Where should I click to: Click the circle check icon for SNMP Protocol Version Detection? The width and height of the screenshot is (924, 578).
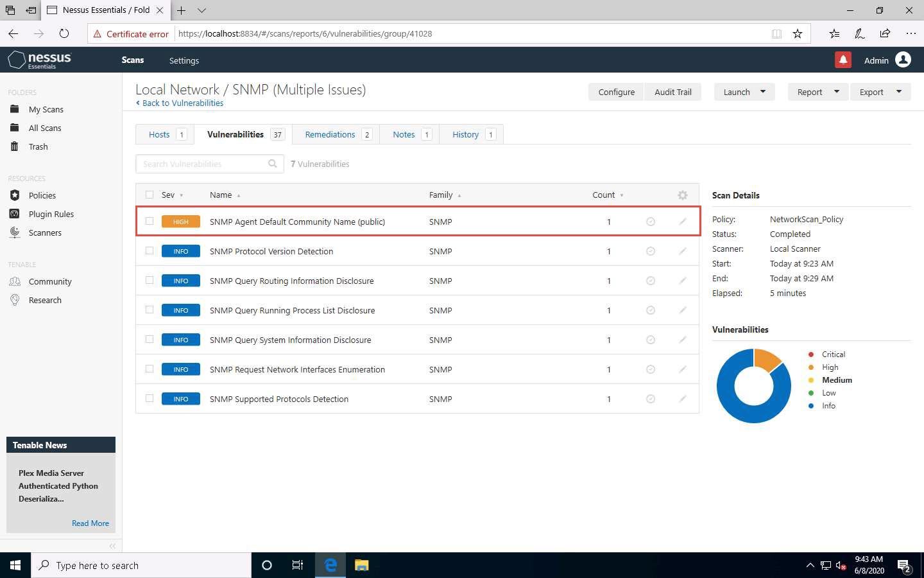651,251
